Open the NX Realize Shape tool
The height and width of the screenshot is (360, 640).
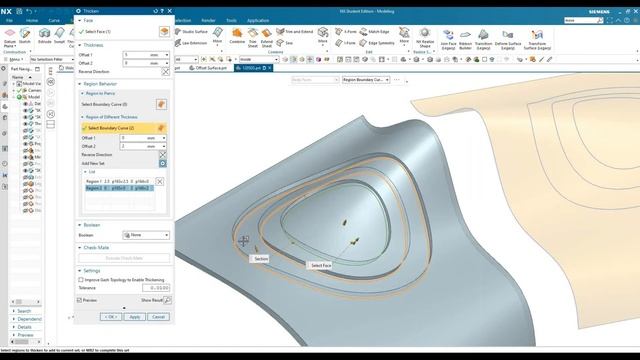pyautogui.click(x=425, y=38)
